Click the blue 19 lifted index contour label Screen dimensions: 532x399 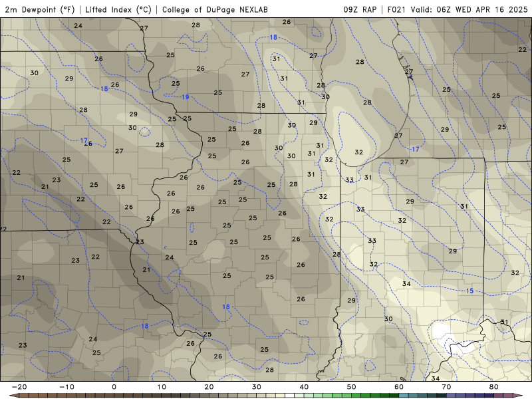pyautogui.click(x=186, y=97)
